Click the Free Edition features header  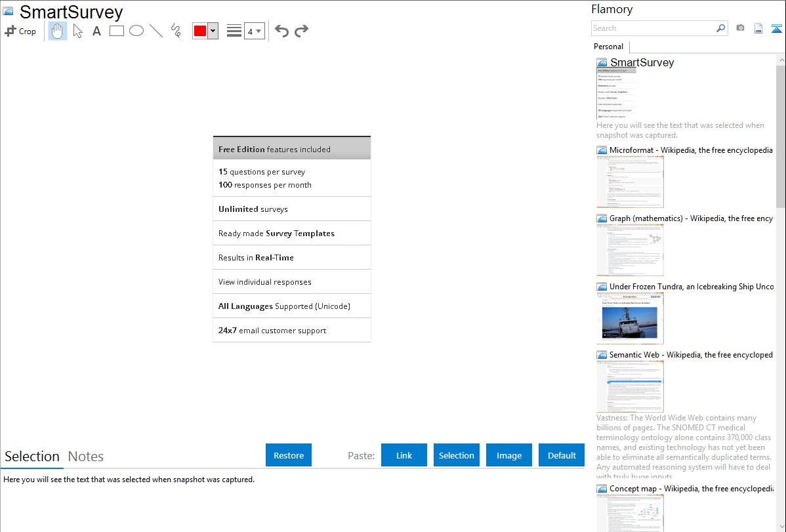click(x=292, y=148)
